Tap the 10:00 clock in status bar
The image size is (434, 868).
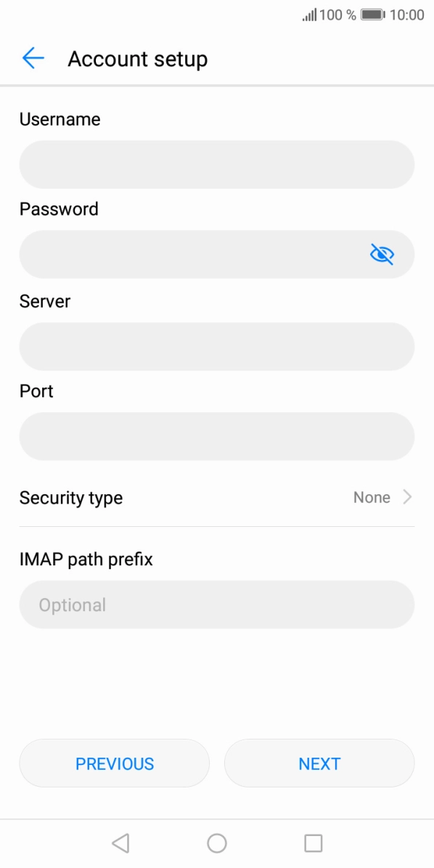pyautogui.click(x=407, y=15)
